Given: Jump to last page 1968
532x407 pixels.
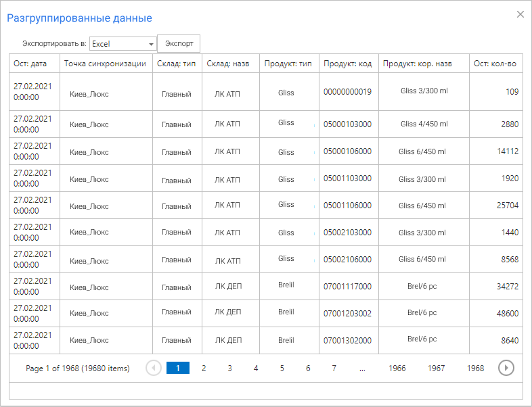Looking at the screenshot, I should click(x=475, y=368).
